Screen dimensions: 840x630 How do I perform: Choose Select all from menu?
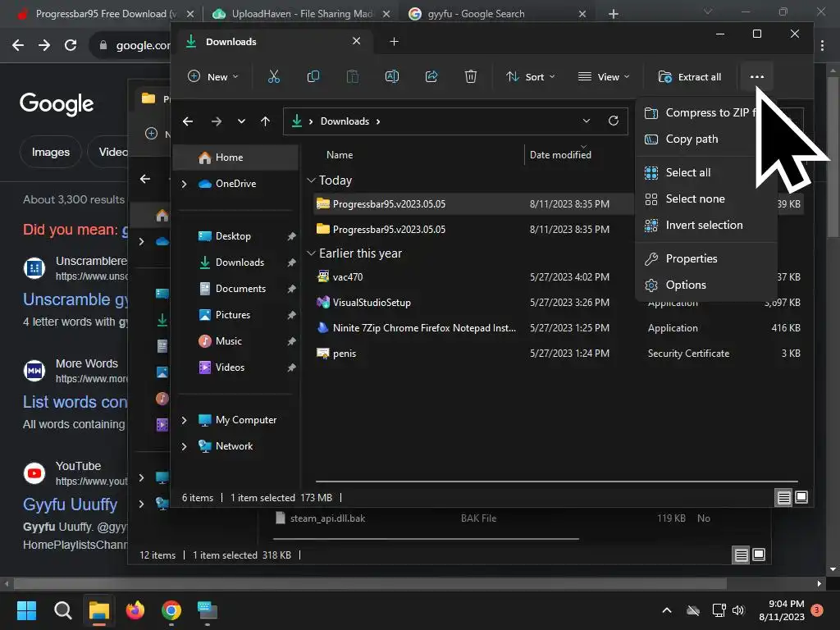click(706, 172)
